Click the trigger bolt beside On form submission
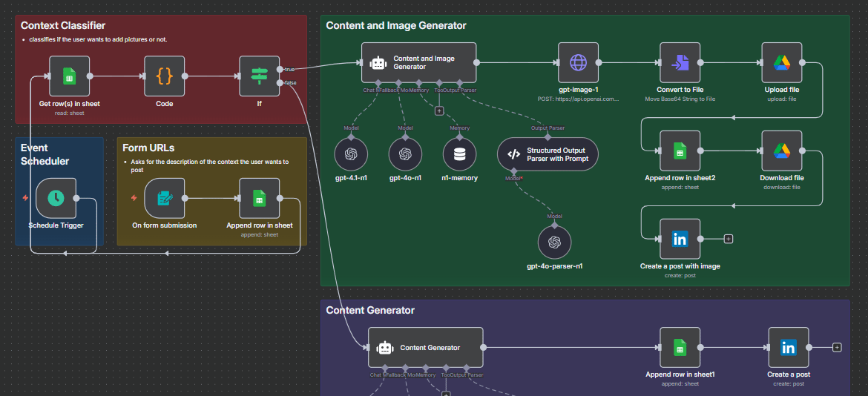Viewport: 868px width, 396px height. click(134, 198)
